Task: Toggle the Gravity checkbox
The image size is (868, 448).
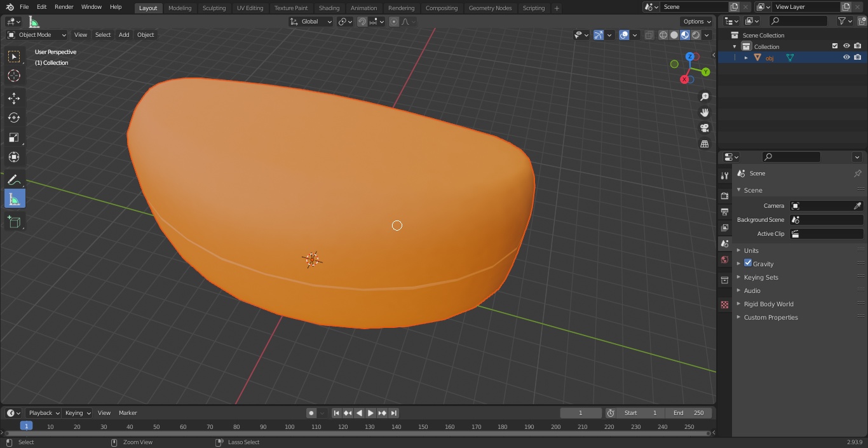Action: click(x=748, y=263)
